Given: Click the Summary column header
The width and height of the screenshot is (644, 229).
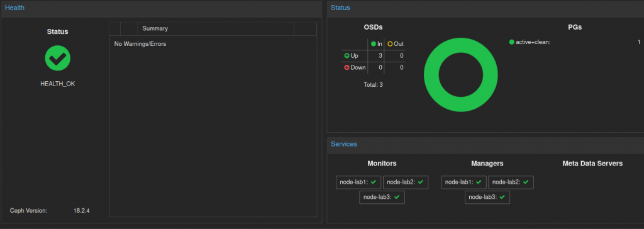Looking at the screenshot, I should coord(216,29).
